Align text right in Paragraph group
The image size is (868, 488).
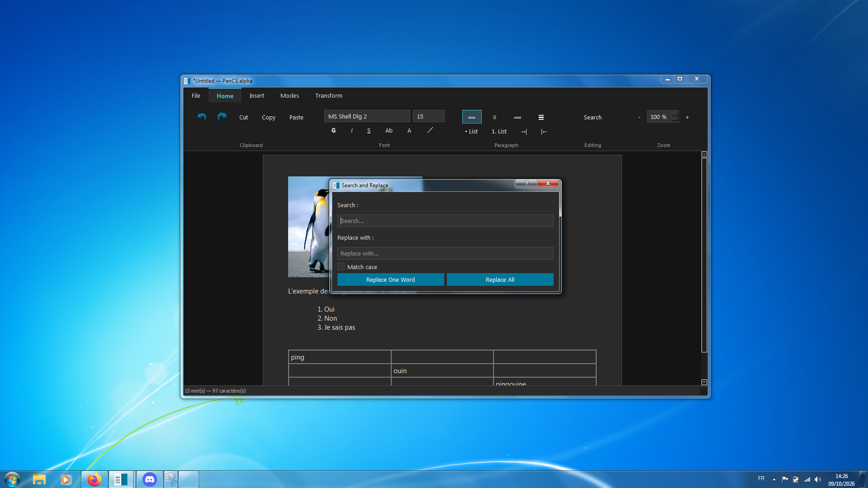[517, 117]
